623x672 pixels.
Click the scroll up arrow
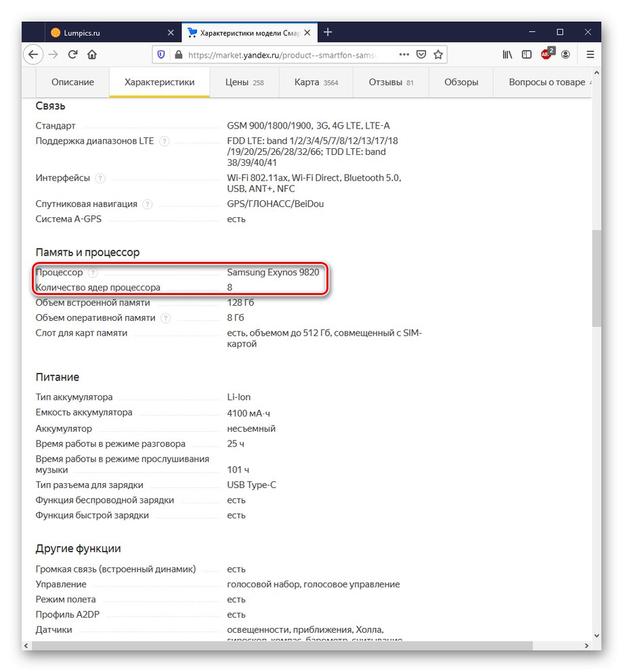[x=597, y=73]
